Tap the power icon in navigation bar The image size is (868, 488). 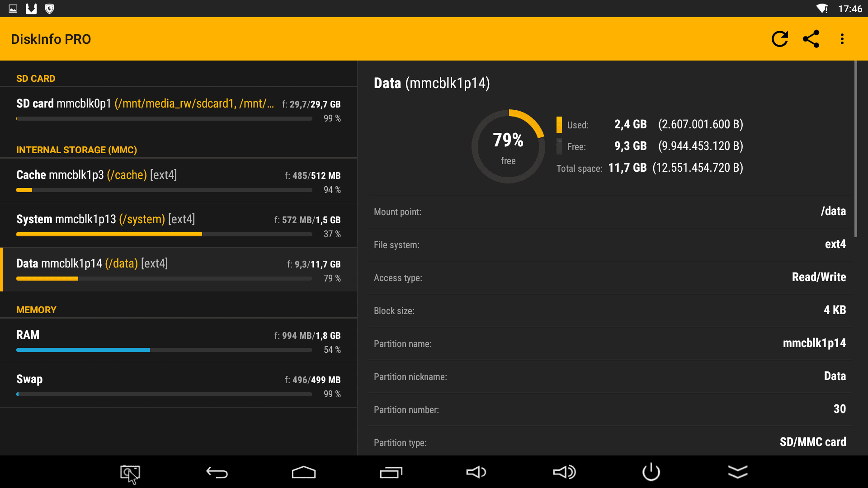[651, 472]
